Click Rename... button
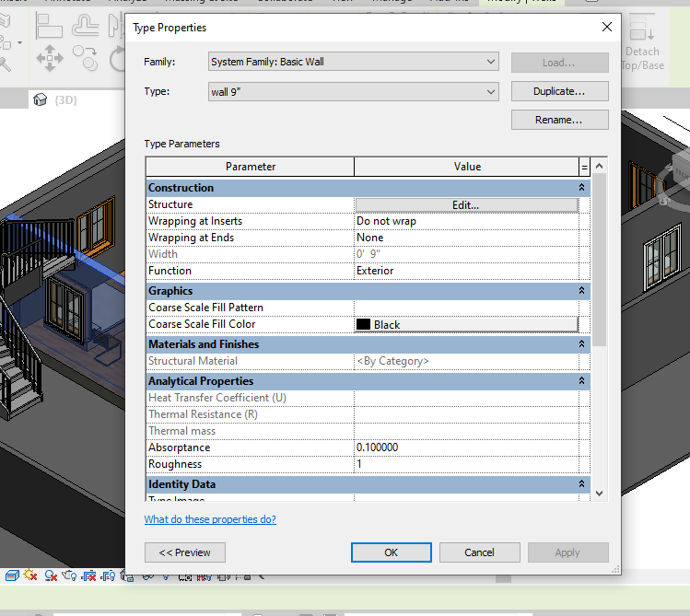Viewport: 690px width, 616px height. [x=560, y=120]
